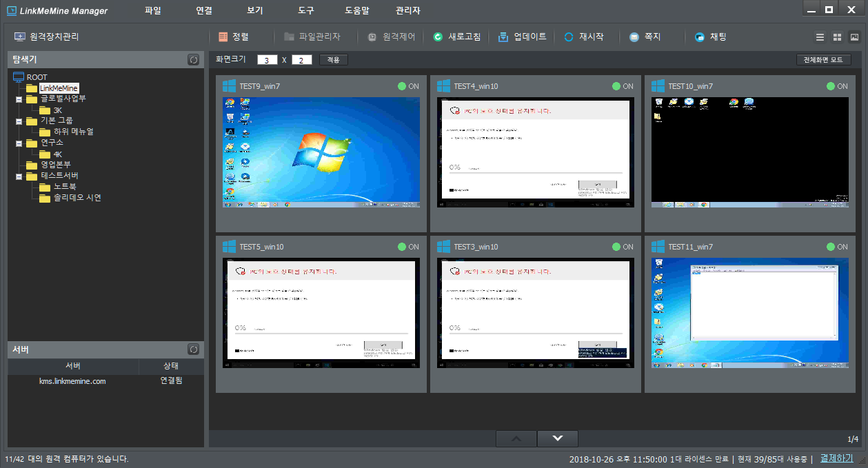Collapse the 연구소 tree node
The width and height of the screenshot is (868, 468).
19,143
